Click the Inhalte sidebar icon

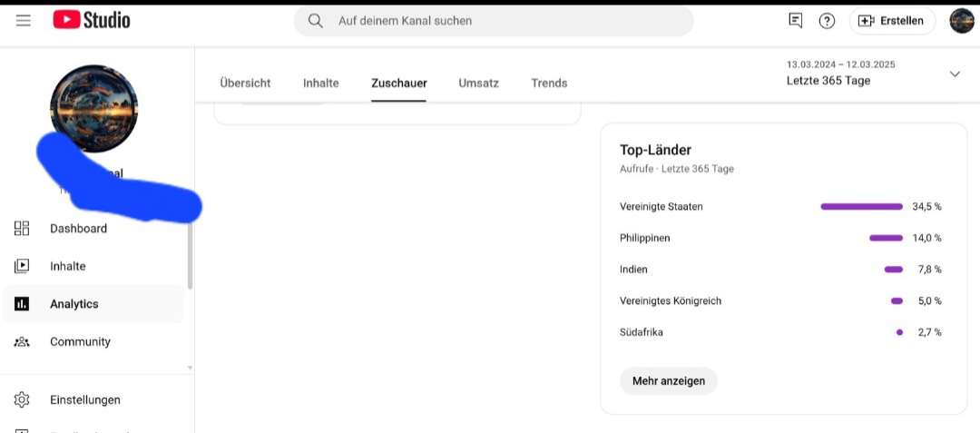22,266
